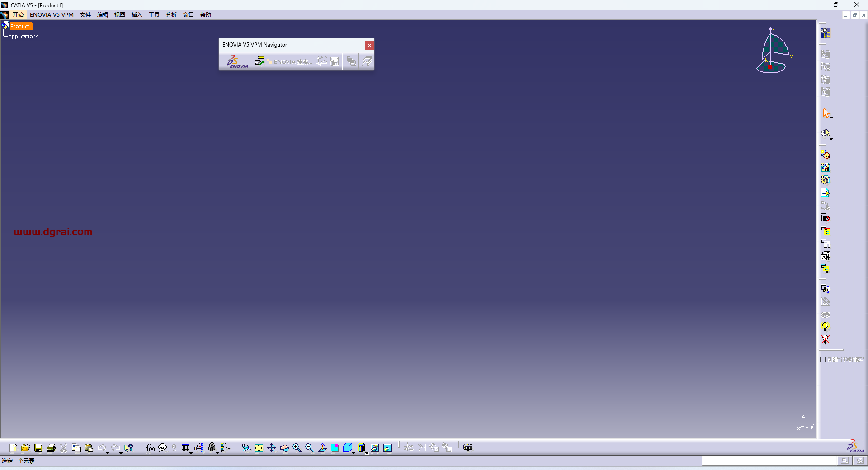Click the Capture camera icon
Image resolution: width=868 pixels, height=470 pixels.
(x=468, y=447)
